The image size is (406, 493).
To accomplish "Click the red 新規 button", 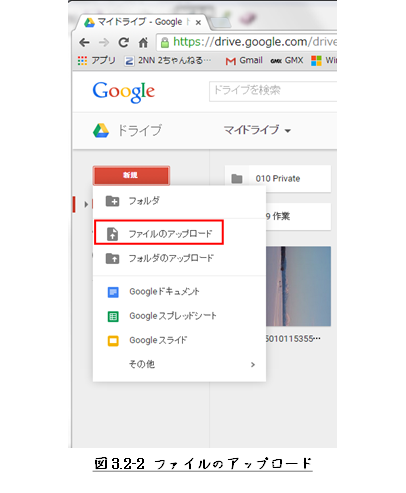I will tap(131, 175).
